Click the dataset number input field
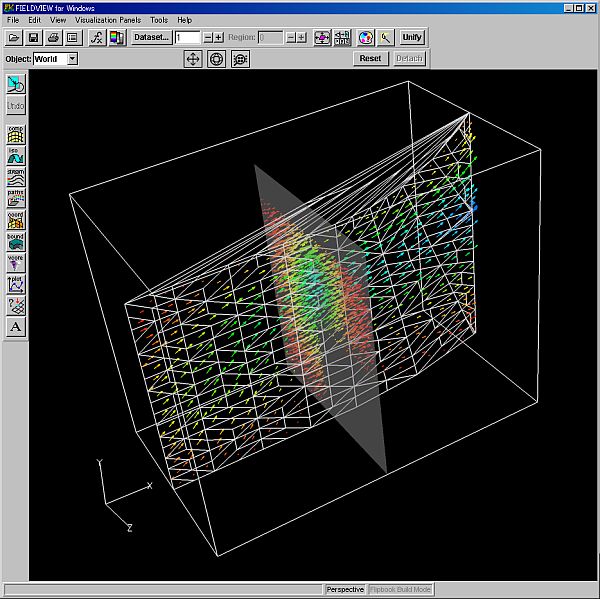 pyautogui.click(x=187, y=37)
